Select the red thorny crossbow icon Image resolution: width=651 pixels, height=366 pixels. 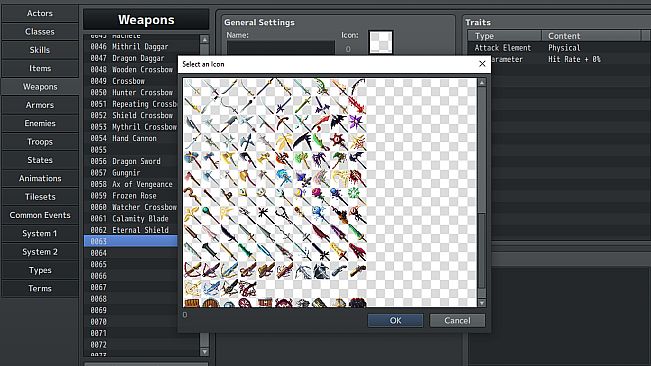click(x=248, y=288)
